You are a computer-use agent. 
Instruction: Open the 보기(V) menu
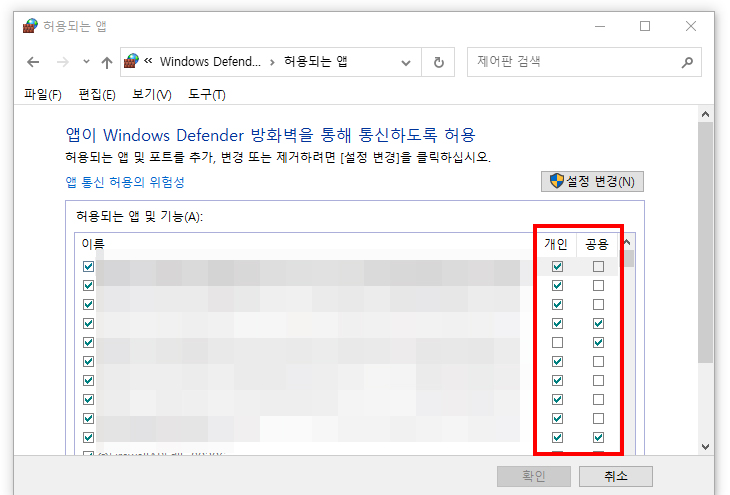152,95
